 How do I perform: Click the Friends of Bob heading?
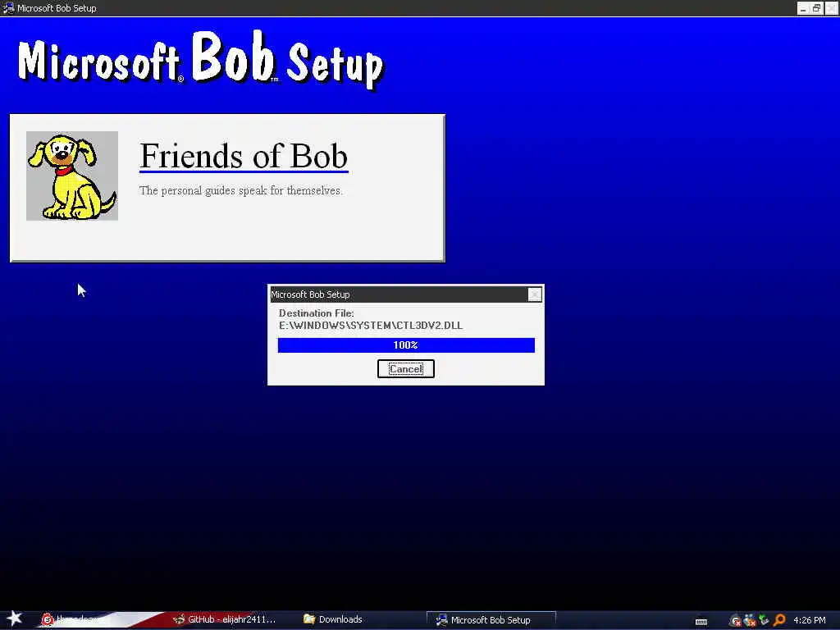244,156
